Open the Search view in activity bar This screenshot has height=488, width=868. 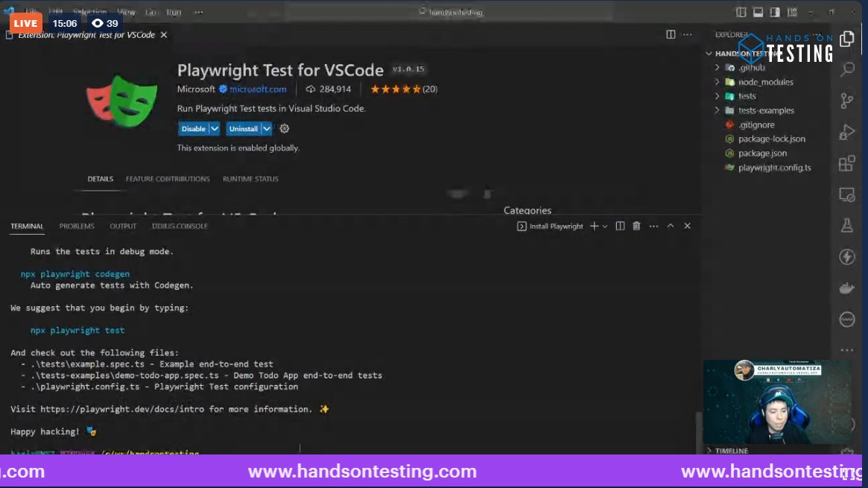[x=847, y=70]
